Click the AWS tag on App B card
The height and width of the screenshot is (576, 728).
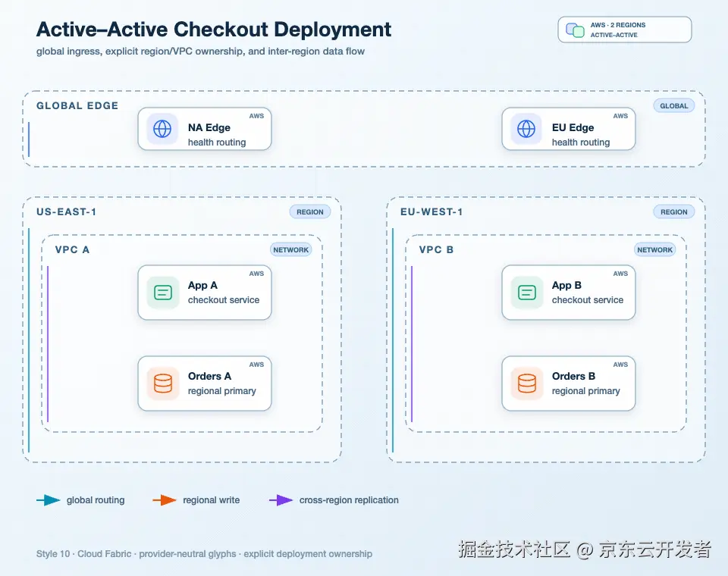click(620, 274)
